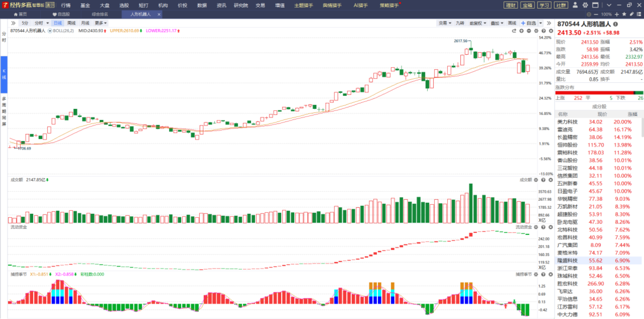Click the chart zoom-out minus icon
Viewport: 644px width, 319px height.
click(x=529, y=31)
